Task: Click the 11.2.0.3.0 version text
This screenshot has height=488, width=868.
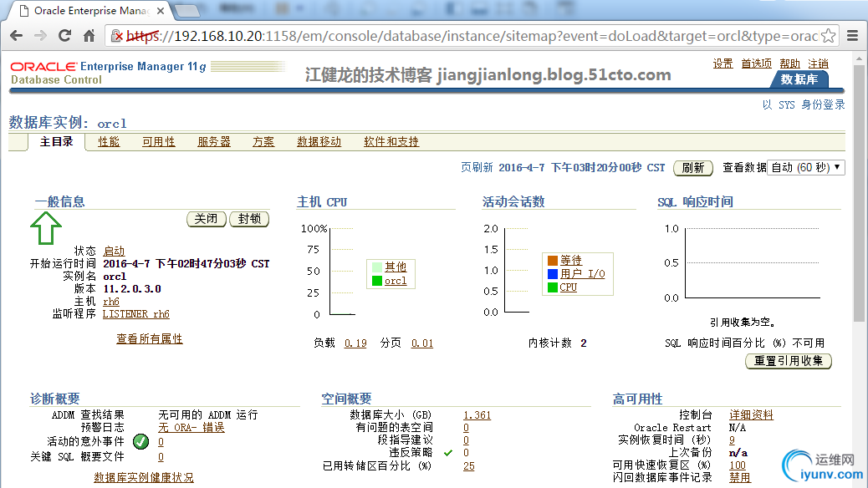Action: pyautogui.click(x=132, y=289)
